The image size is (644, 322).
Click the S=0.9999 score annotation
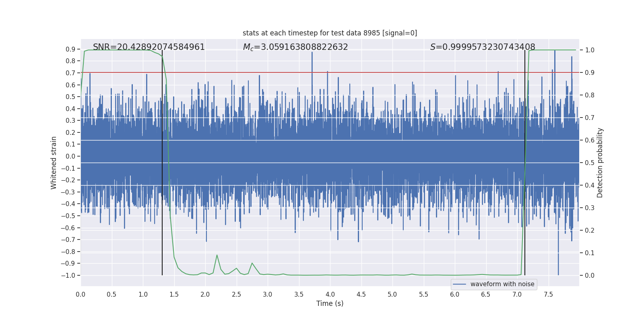[x=483, y=47]
